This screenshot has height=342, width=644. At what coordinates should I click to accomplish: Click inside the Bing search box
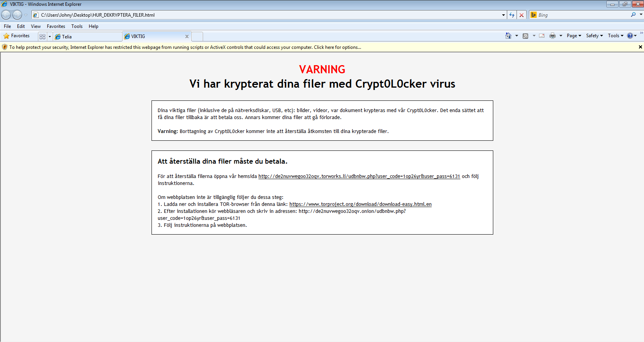click(583, 15)
